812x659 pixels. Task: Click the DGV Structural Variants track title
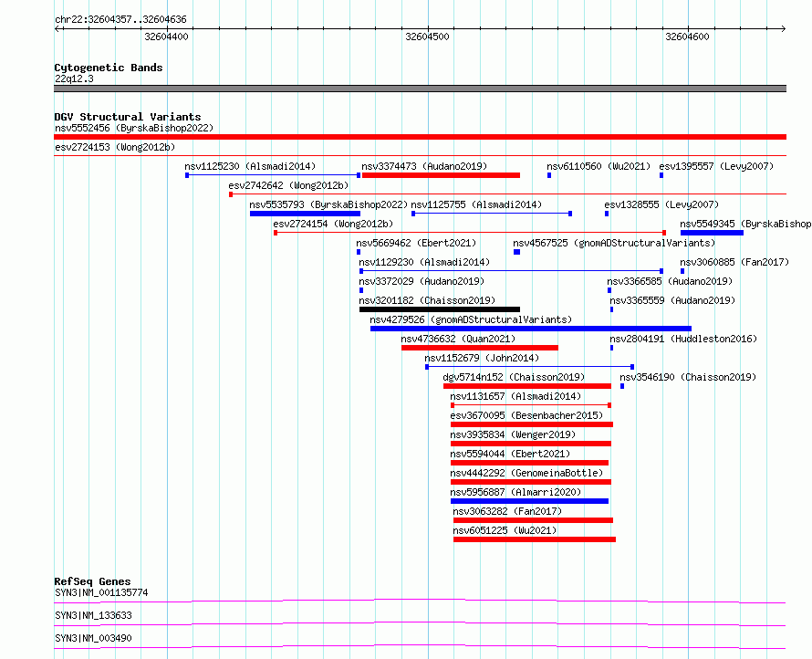click(128, 117)
